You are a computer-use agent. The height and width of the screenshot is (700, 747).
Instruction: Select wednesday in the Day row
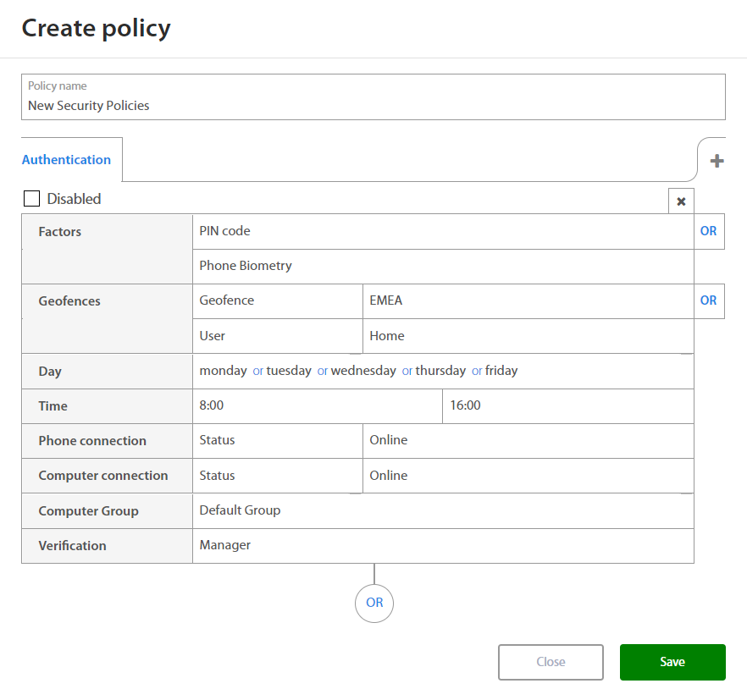(x=363, y=371)
